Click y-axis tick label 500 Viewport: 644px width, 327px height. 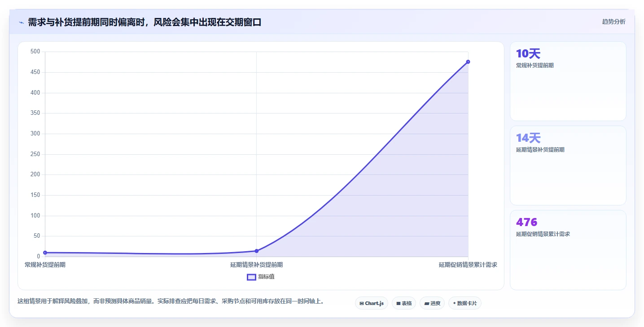click(36, 52)
